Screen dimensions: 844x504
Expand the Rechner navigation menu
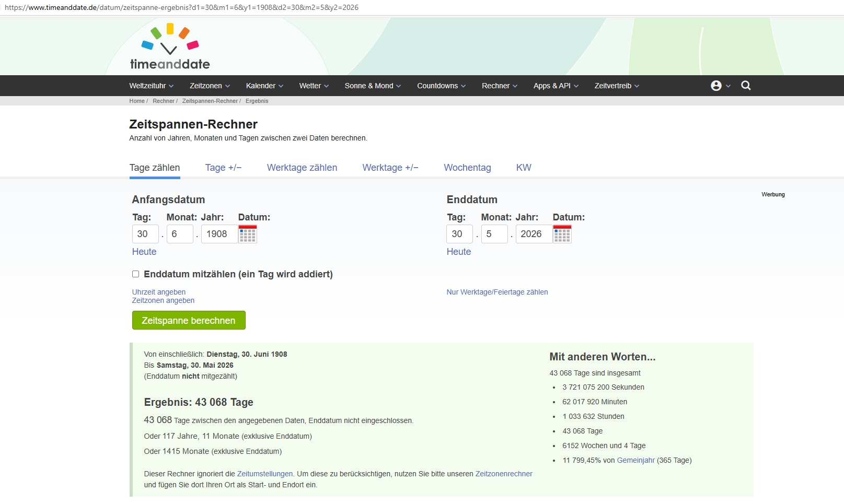[x=499, y=86]
